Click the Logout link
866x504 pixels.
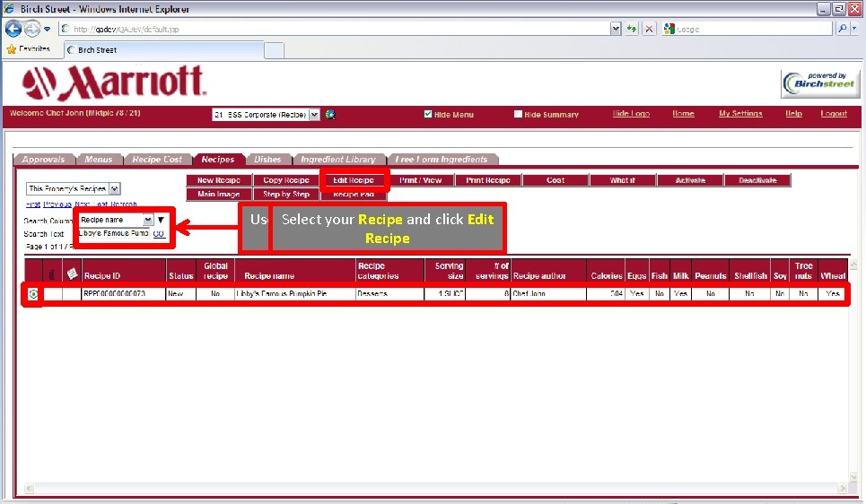coord(834,113)
